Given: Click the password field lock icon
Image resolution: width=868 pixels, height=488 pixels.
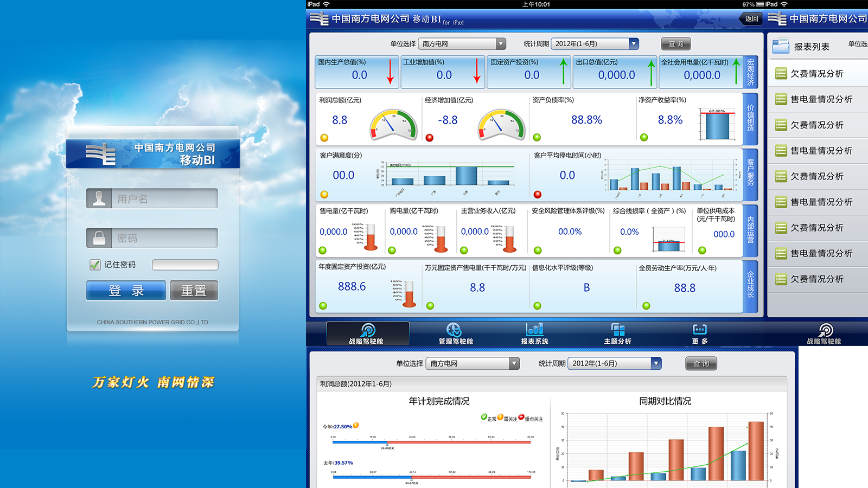Looking at the screenshot, I should pyautogui.click(x=99, y=238).
